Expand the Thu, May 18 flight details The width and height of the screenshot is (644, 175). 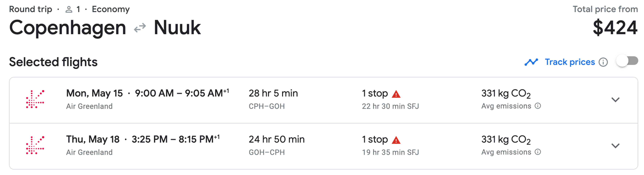pos(615,145)
